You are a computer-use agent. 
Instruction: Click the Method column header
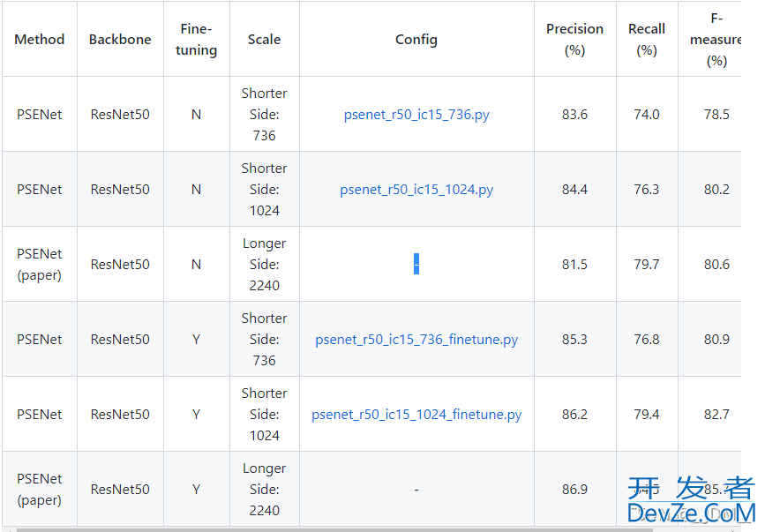pyautogui.click(x=40, y=40)
